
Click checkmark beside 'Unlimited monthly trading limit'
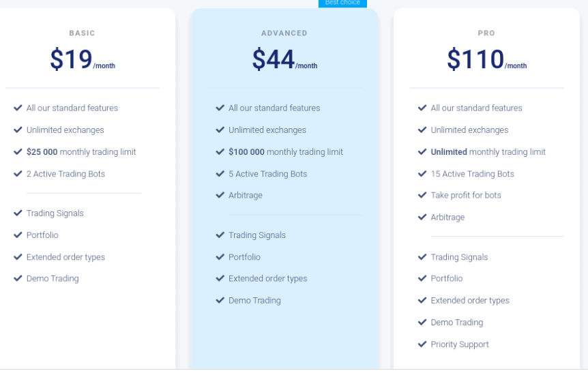click(x=422, y=151)
